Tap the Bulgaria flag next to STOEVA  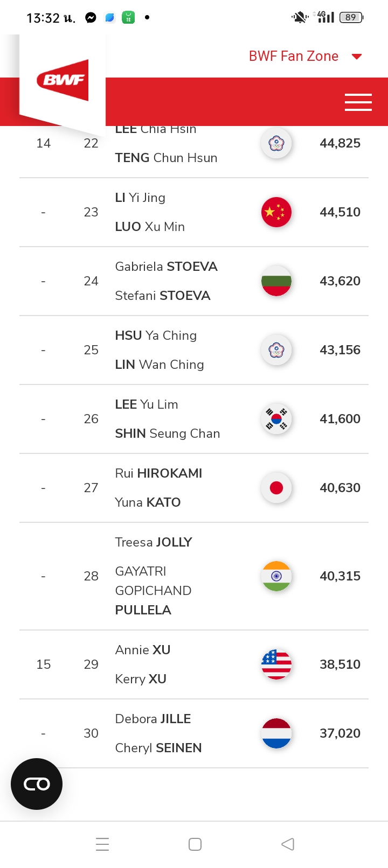tap(276, 281)
